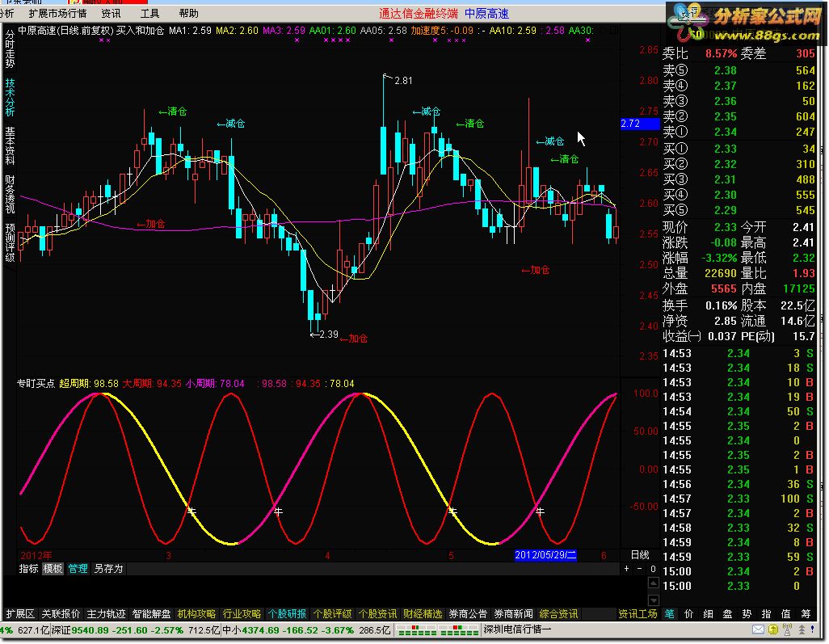Click the 2.39 low price label on chart
Screen dimensions: 829x644
coord(329,335)
